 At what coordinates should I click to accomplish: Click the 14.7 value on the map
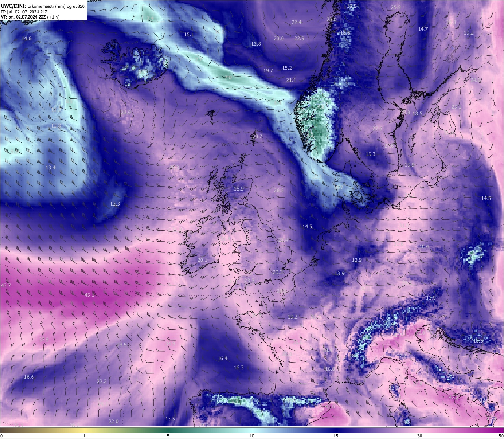[x=423, y=29]
